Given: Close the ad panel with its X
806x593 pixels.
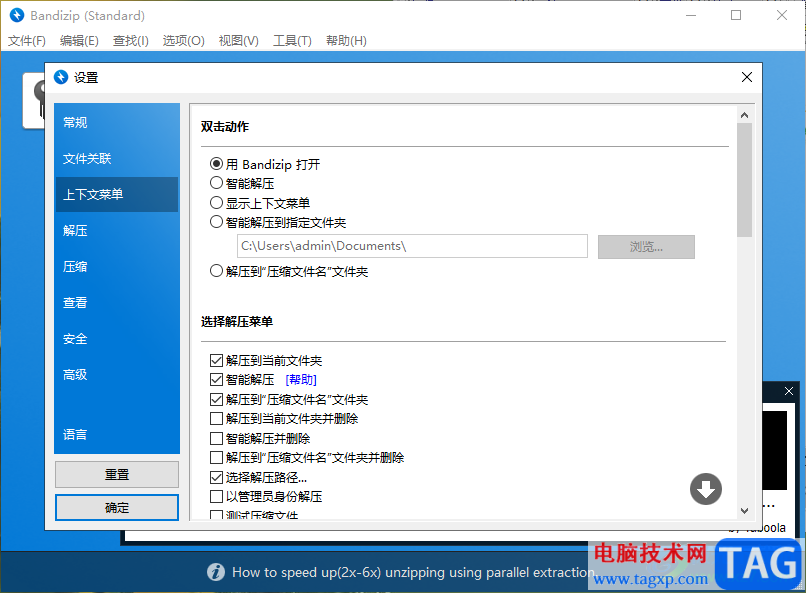Looking at the screenshot, I should pyautogui.click(x=789, y=391).
